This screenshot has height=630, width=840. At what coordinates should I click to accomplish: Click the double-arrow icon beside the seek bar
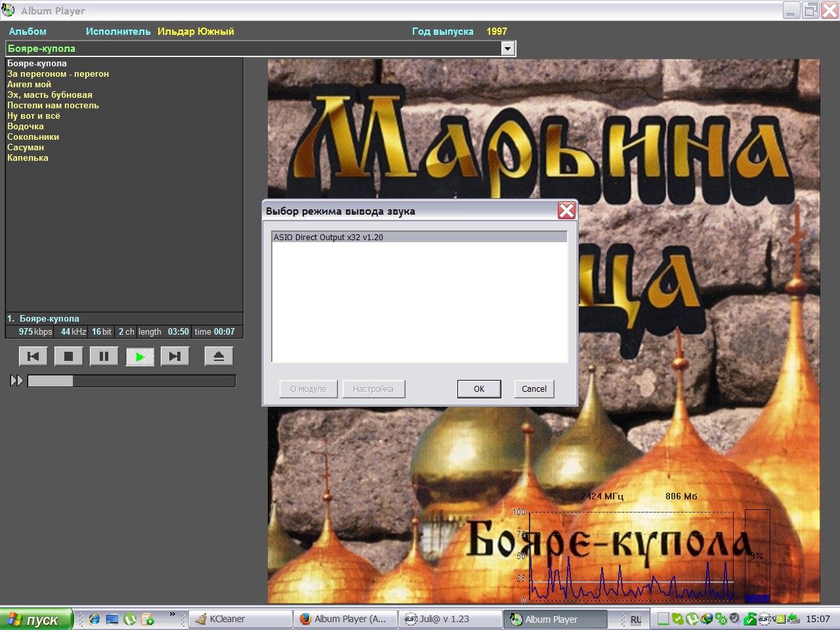(x=16, y=381)
